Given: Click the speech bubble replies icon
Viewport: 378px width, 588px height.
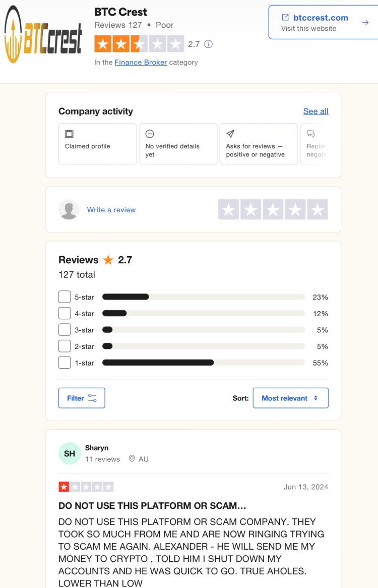Looking at the screenshot, I should (311, 134).
